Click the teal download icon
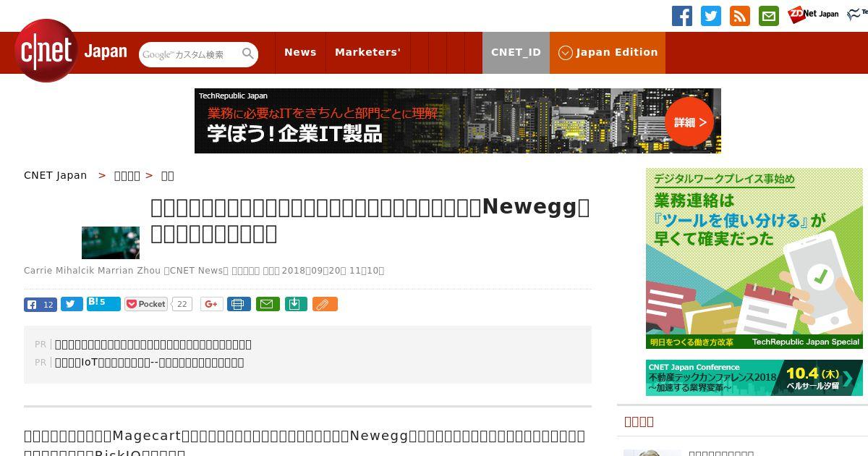Image resolution: width=868 pixels, height=456 pixels. tap(295, 304)
